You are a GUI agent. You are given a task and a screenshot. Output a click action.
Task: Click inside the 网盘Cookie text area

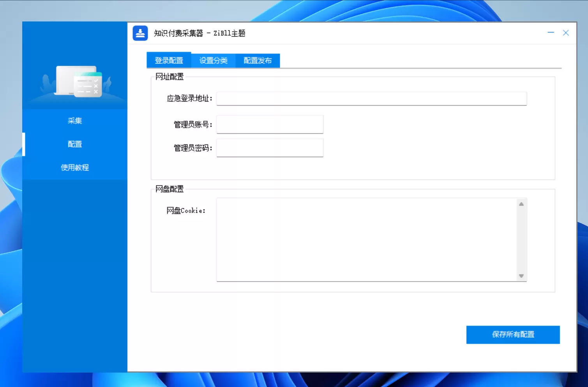click(x=366, y=240)
